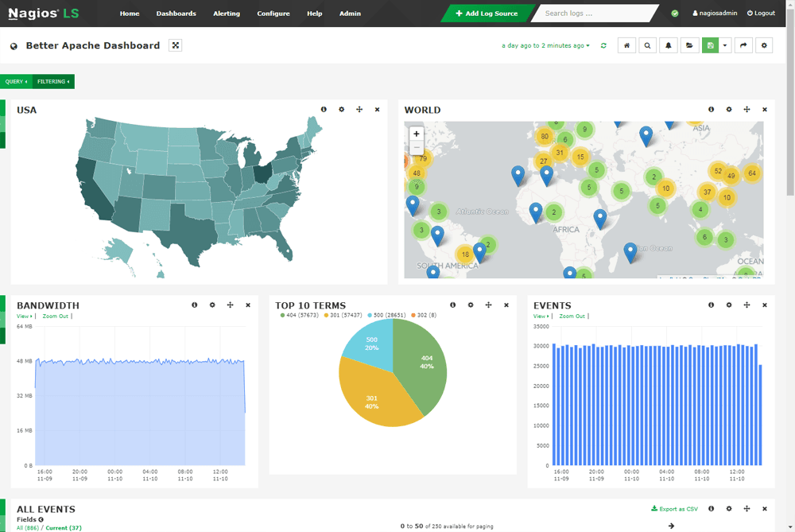The width and height of the screenshot is (795, 532).
Task: Open the global search magnifying glass icon
Action: pos(646,45)
